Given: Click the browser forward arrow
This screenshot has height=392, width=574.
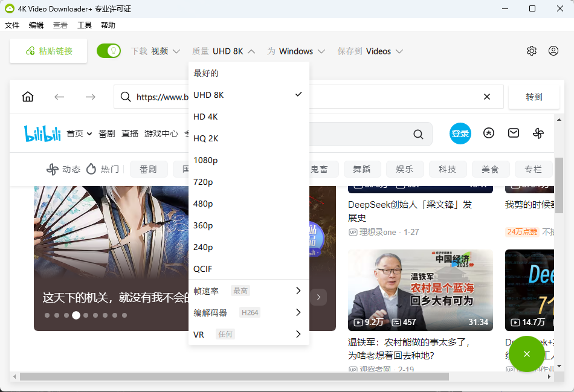Looking at the screenshot, I should pyautogui.click(x=91, y=97).
